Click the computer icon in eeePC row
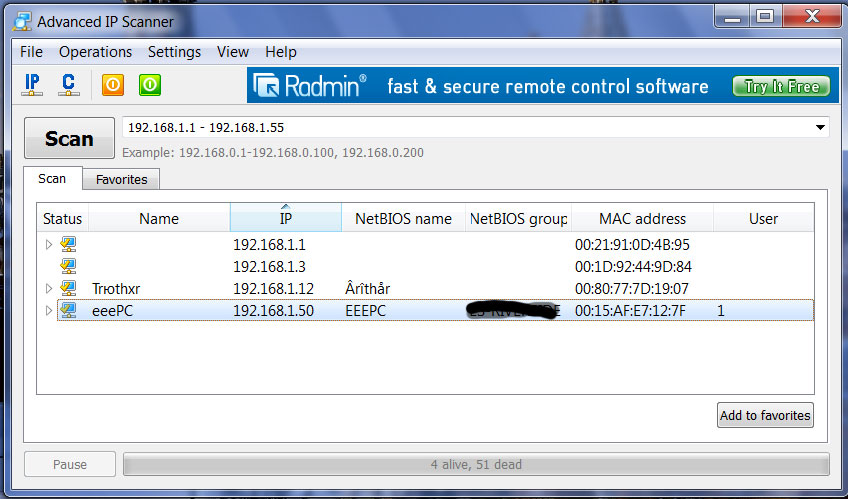The width and height of the screenshot is (848, 499). tap(68, 311)
